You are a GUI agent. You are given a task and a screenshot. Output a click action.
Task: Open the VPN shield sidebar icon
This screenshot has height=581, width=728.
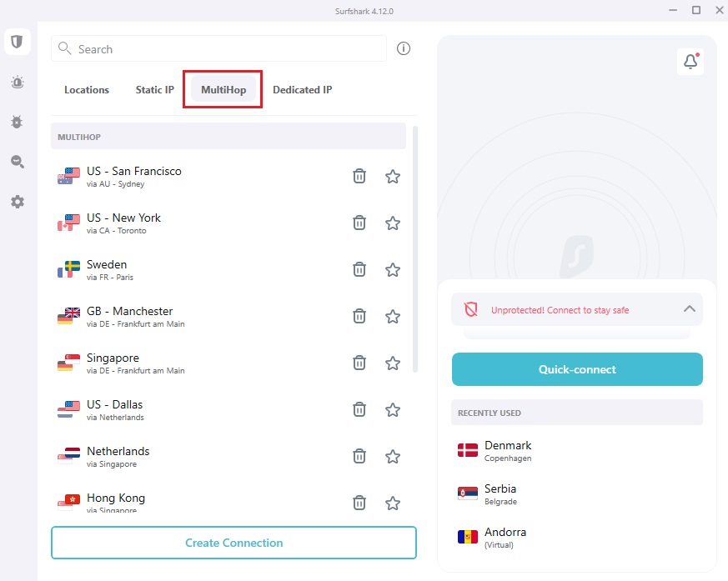tap(18, 42)
